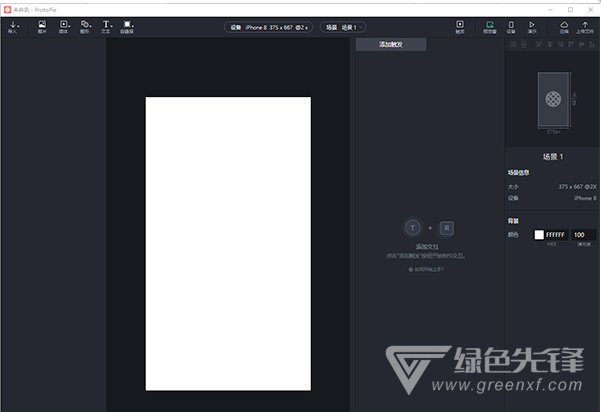Open the Media (媒体) tool

[x=64, y=26]
